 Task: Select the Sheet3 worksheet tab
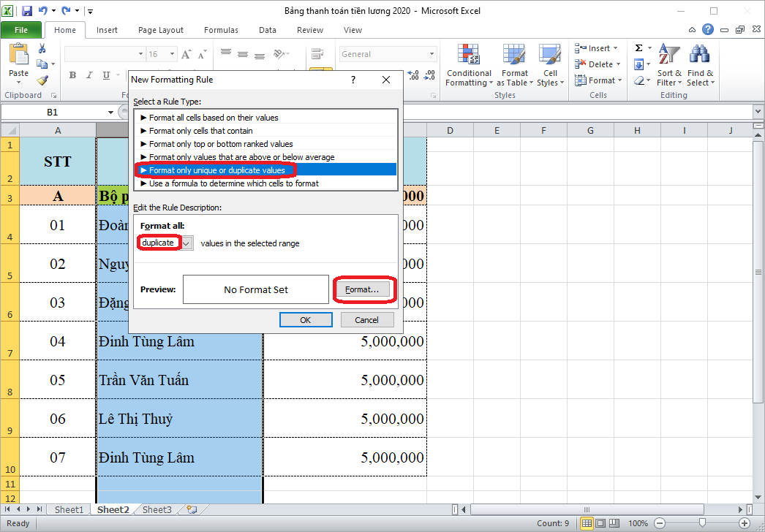tap(156, 509)
